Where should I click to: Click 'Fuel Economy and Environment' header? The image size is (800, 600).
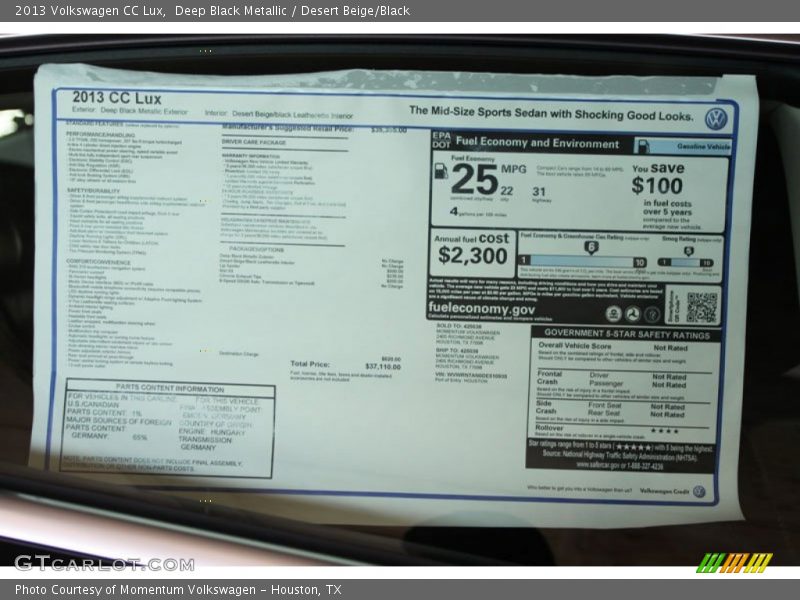pyautogui.click(x=537, y=143)
